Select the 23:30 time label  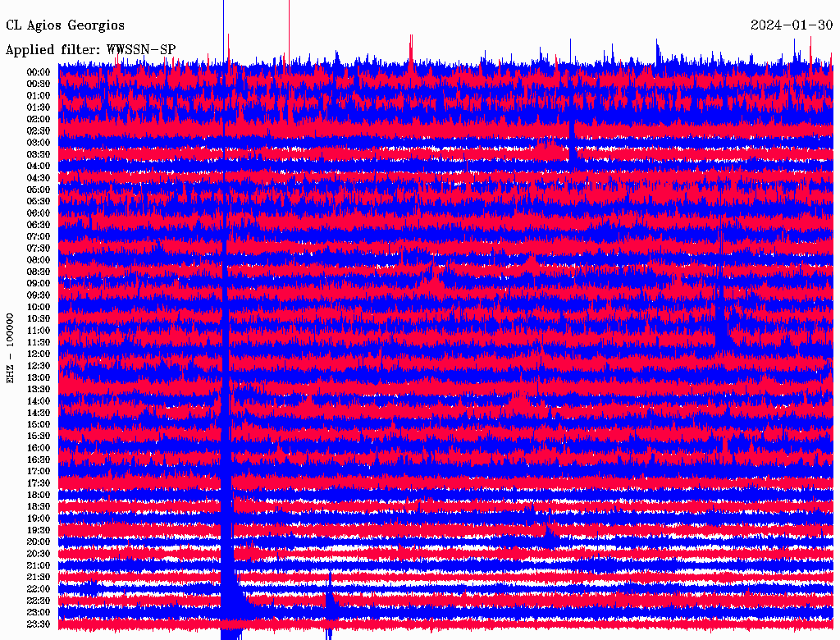click(x=39, y=624)
